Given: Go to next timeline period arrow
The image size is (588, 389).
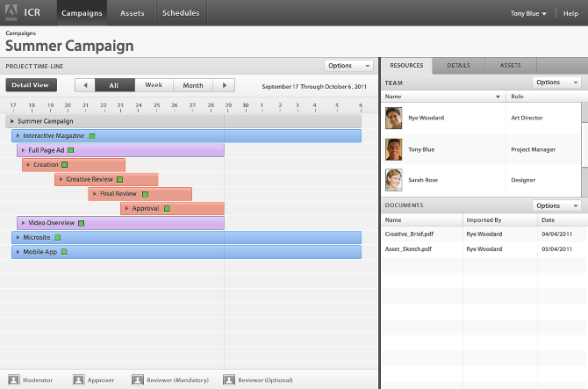Looking at the screenshot, I should click(225, 85).
